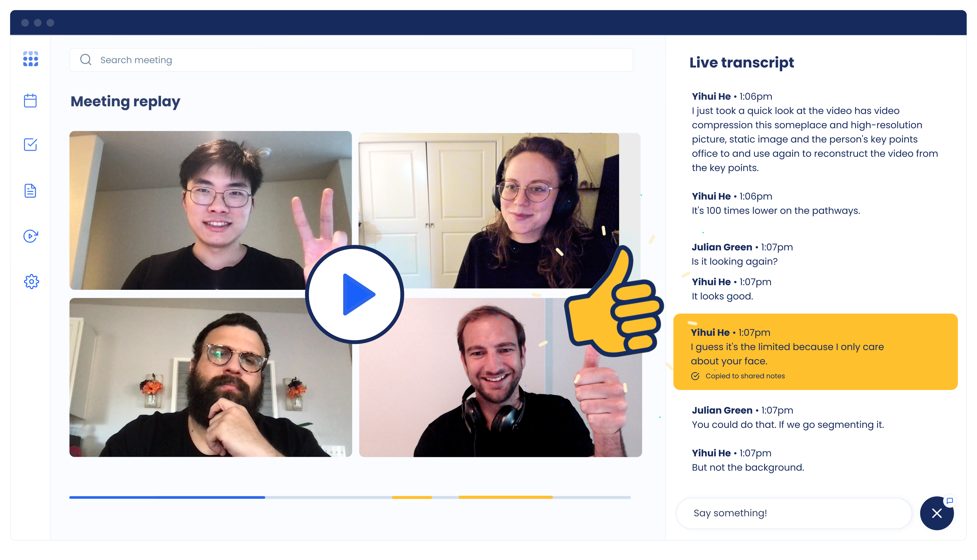Image resolution: width=977 pixels, height=560 pixels.
Task: Open the apps grid icon in the sidebar
Action: pos(30,59)
